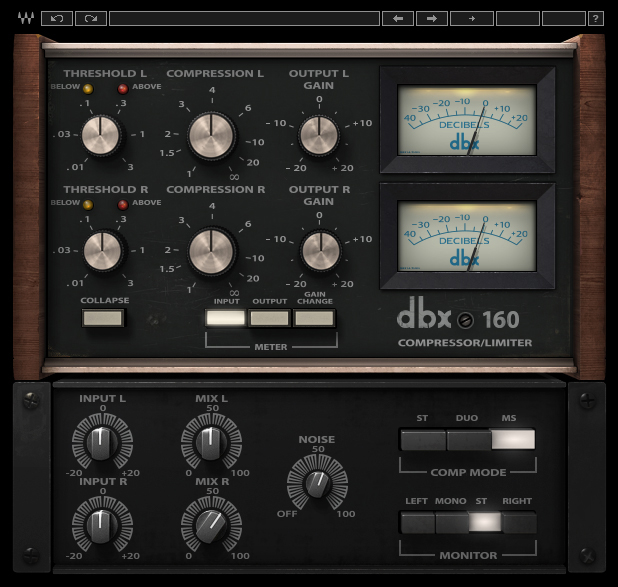Click the screw icon beside dbx 160 logo
This screenshot has width=618, height=587.
point(465,320)
